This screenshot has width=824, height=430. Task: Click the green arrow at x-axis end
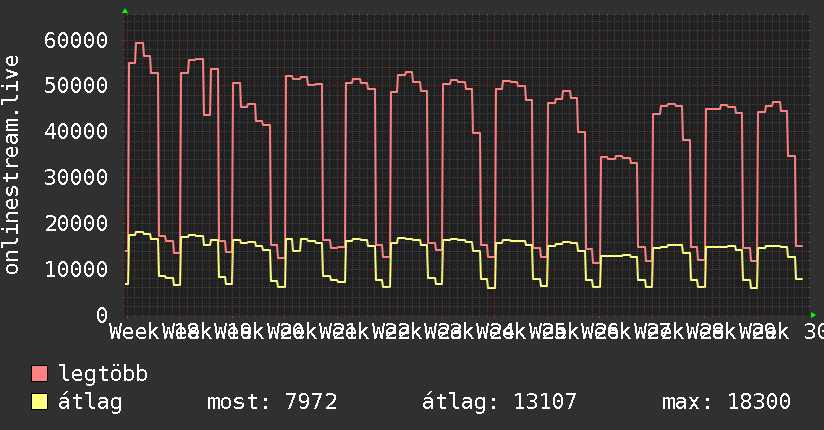point(813,315)
